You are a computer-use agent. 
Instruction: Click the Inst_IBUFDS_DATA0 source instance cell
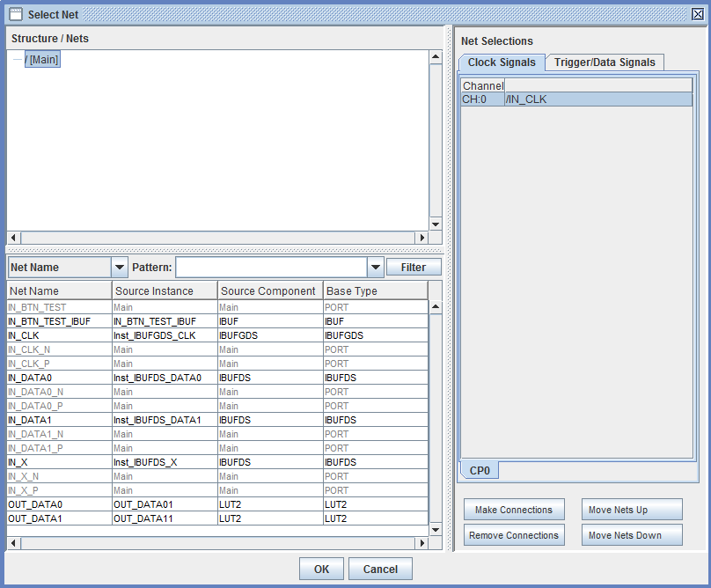[x=165, y=378]
